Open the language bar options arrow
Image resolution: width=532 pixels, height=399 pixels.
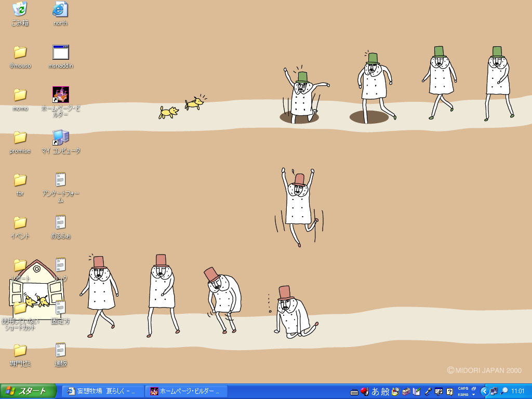click(474, 395)
